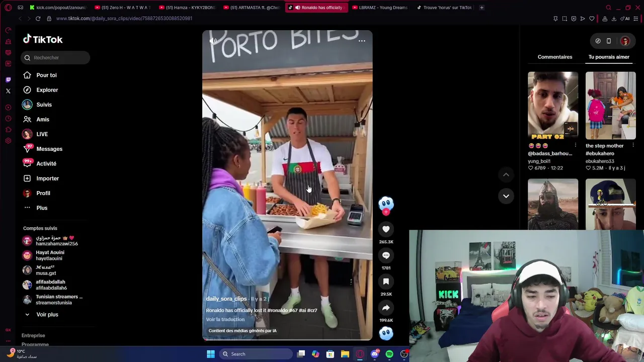Follow creator via plus badge on avatar
The width and height of the screenshot is (644, 362).
pyautogui.click(x=386, y=212)
